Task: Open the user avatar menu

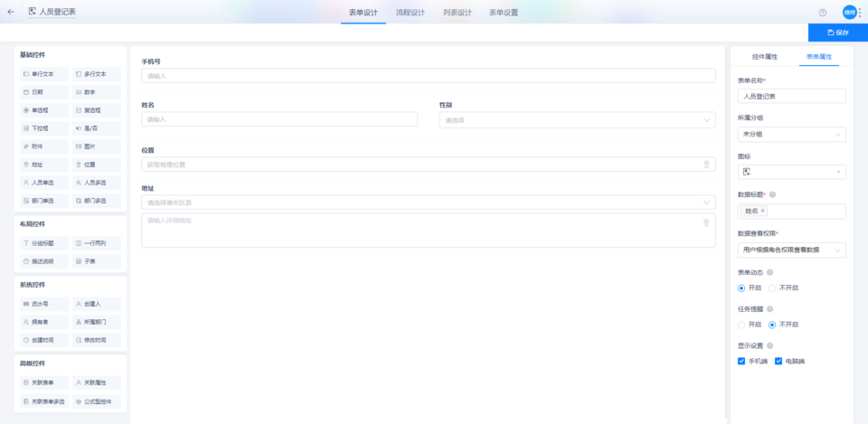Action: click(x=849, y=12)
